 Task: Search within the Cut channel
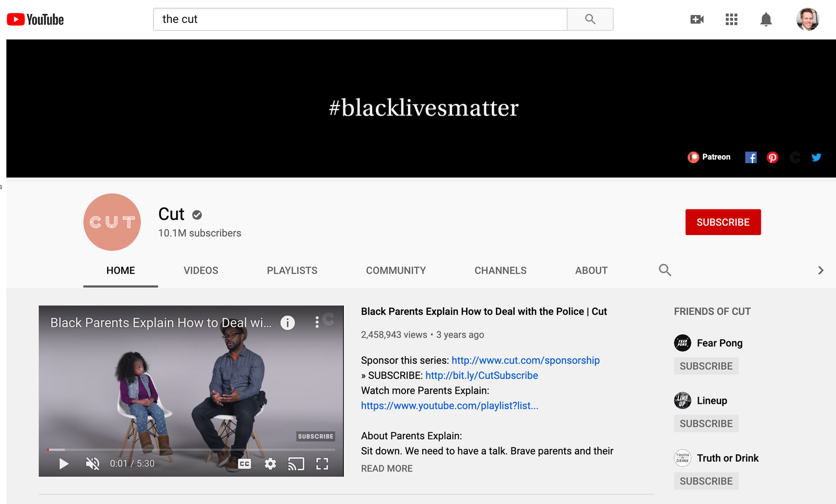(x=665, y=270)
